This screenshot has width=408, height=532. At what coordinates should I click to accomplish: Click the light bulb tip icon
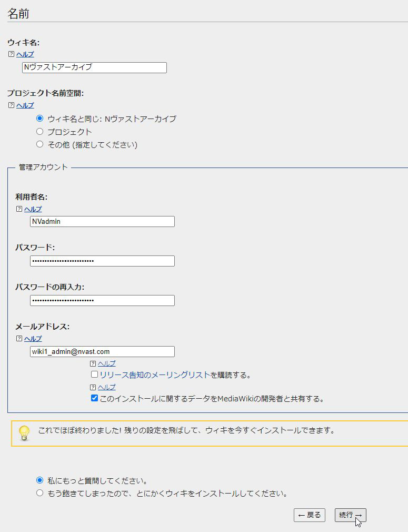[x=24, y=433]
